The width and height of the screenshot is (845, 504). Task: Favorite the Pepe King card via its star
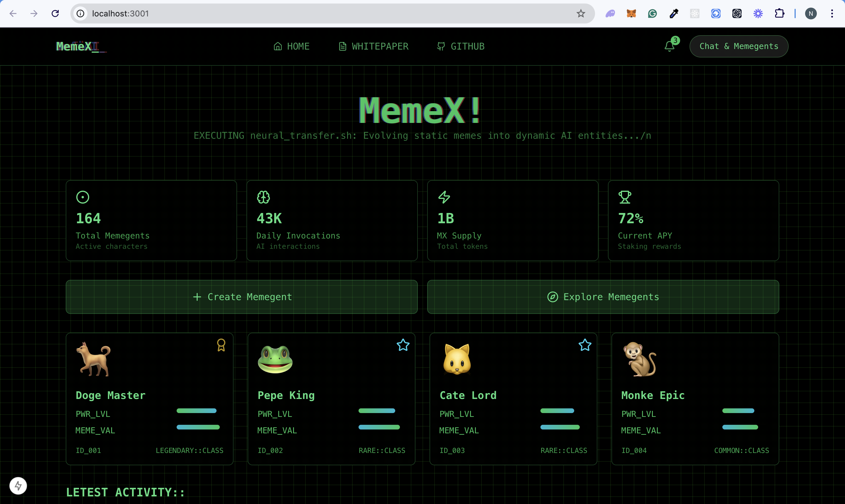(x=403, y=345)
